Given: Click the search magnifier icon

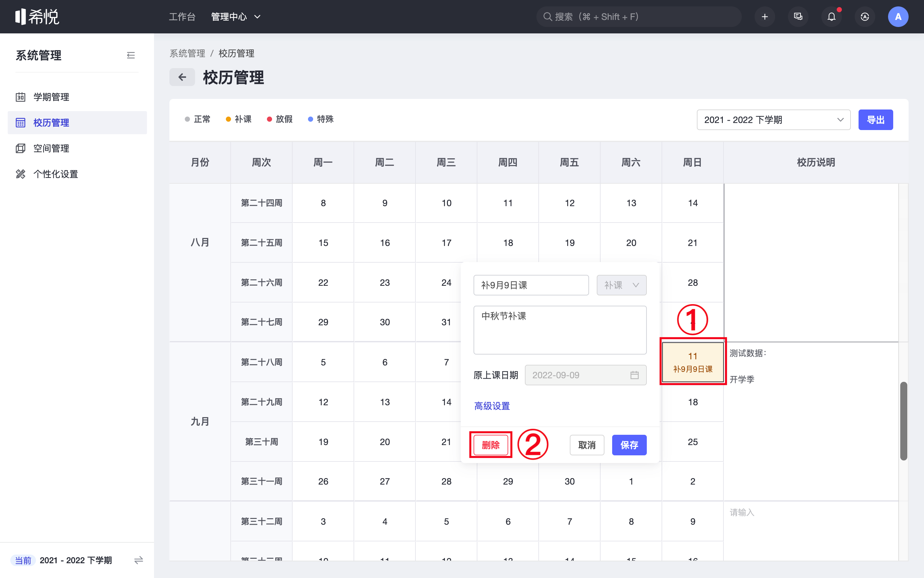Looking at the screenshot, I should [548, 17].
